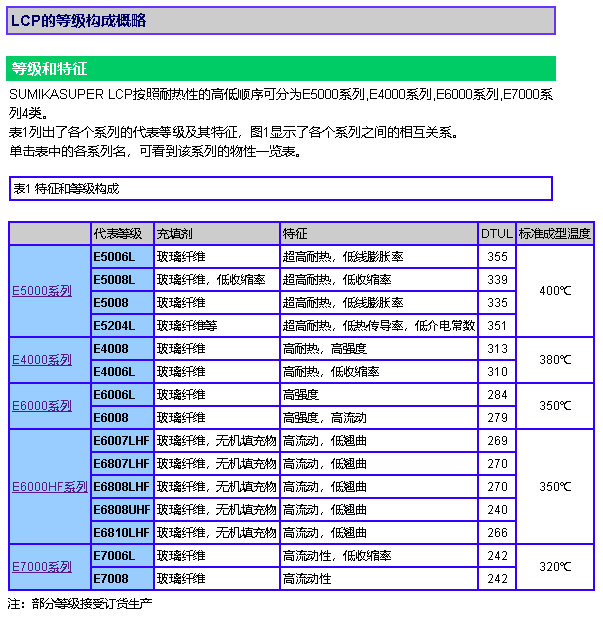Click the DTUL value 266
603x617 pixels.
[497, 533]
